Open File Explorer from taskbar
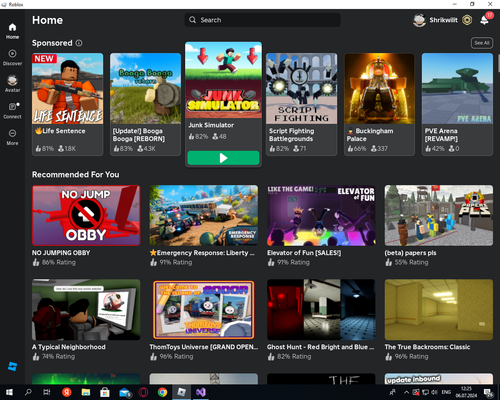500x400 pixels. click(86, 392)
